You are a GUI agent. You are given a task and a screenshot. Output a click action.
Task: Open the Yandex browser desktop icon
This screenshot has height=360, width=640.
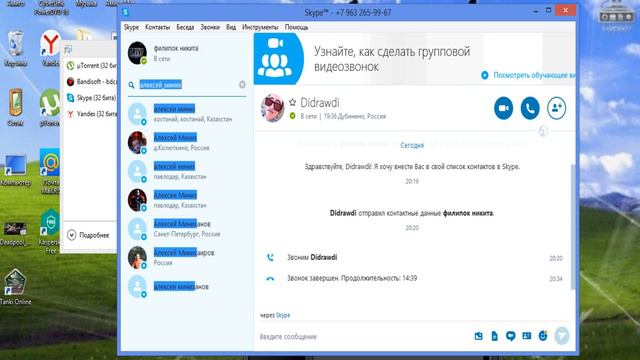pyautogui.click(x=50, y=48)
